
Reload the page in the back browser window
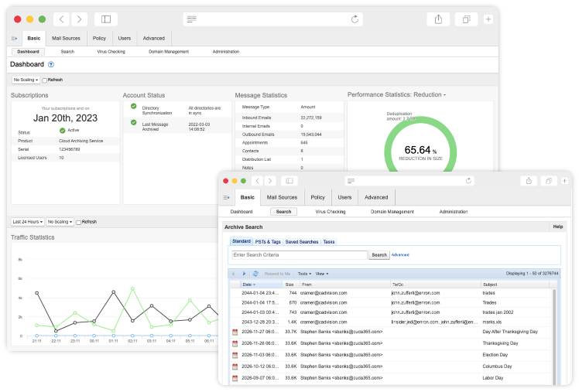coord(355,19)
